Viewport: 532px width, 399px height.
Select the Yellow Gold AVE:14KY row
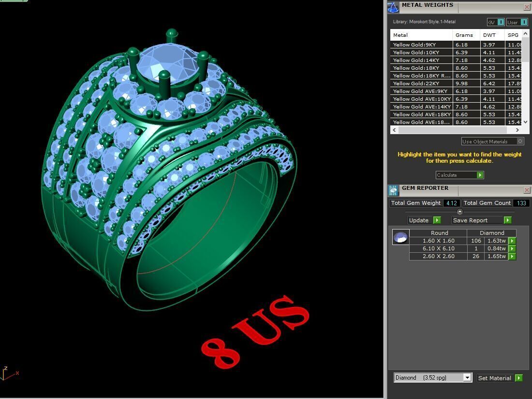[x=456, y=107]
